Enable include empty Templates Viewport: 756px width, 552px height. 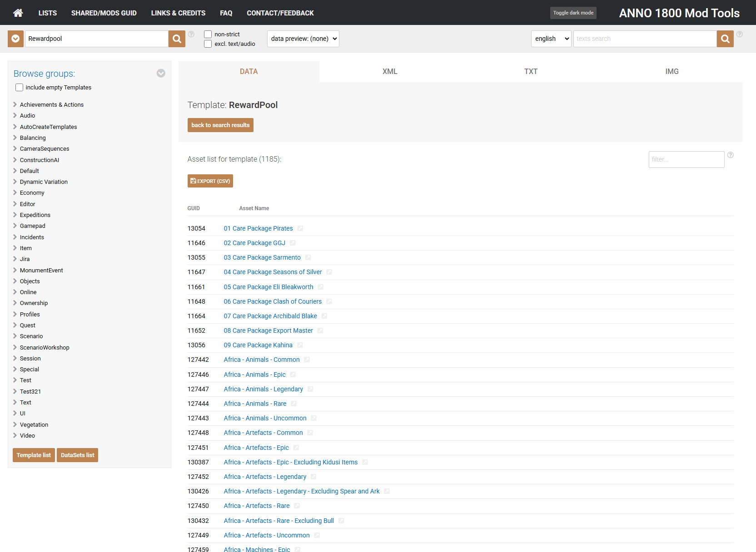[x=19, y=87]
